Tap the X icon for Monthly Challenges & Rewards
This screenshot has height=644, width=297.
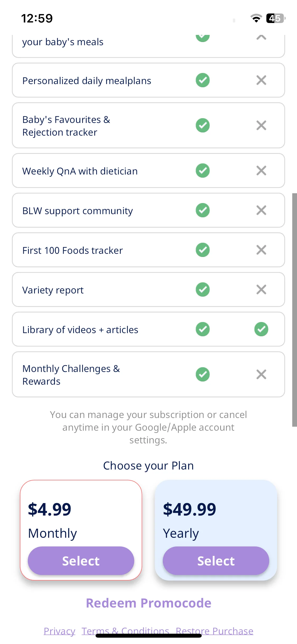point(261,374)
